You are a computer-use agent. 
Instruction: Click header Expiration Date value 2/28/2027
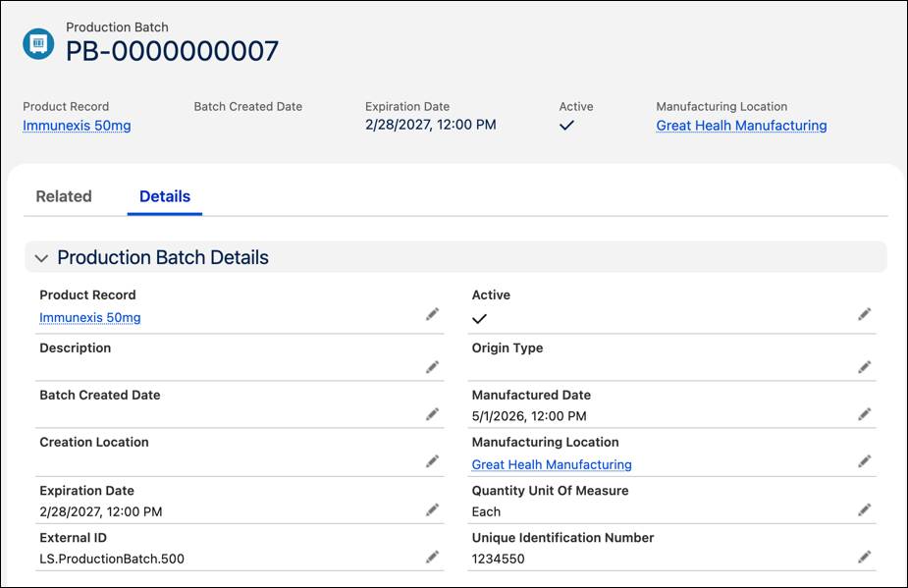pos(430,125)
